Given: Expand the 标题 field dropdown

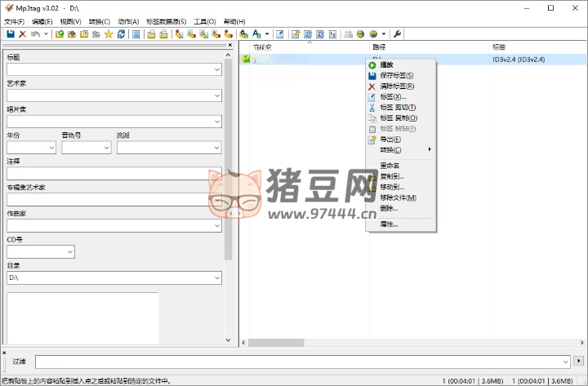Looking at the screenshot, I should 217,70.
